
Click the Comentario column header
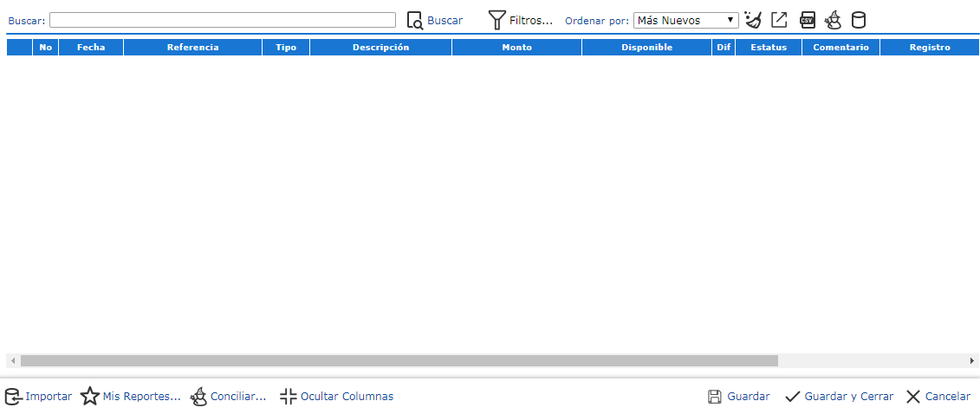pos(841,48)
